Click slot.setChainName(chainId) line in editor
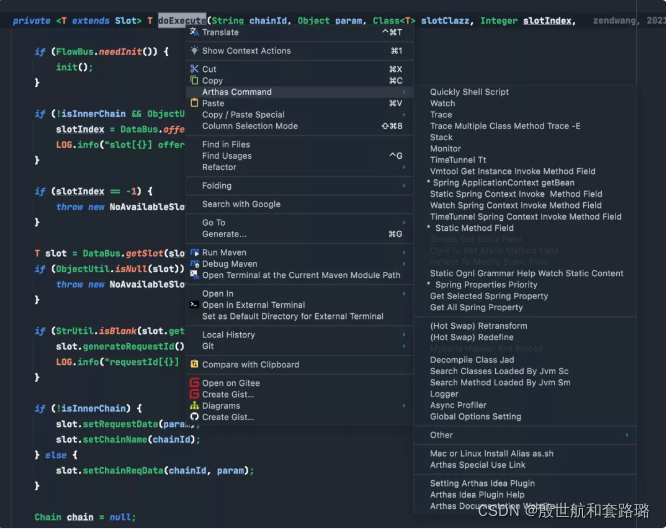The height and width of the screenshot is (529, 666). [x=128, y=439]
